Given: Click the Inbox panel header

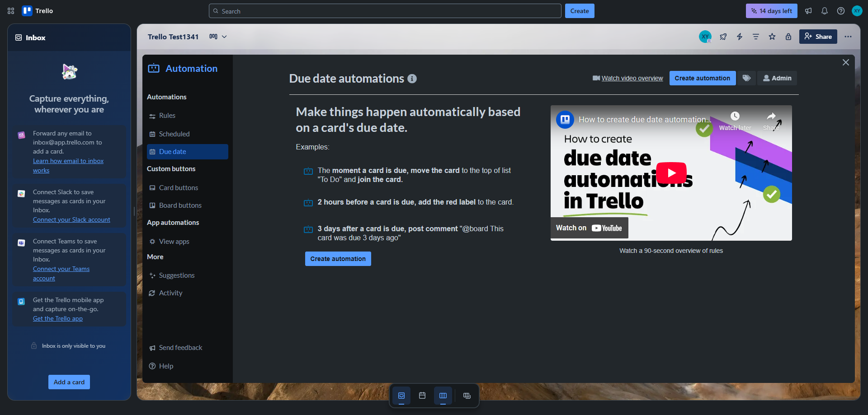Looking at the screenshot, I should click(69, 37).
